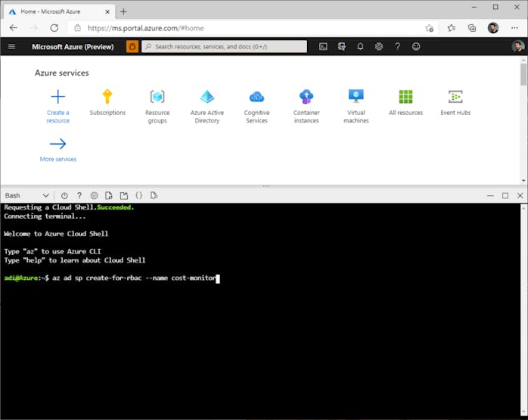
Task: Select the Home - Microsoft Azure tab
Action: tap(59, 11)
